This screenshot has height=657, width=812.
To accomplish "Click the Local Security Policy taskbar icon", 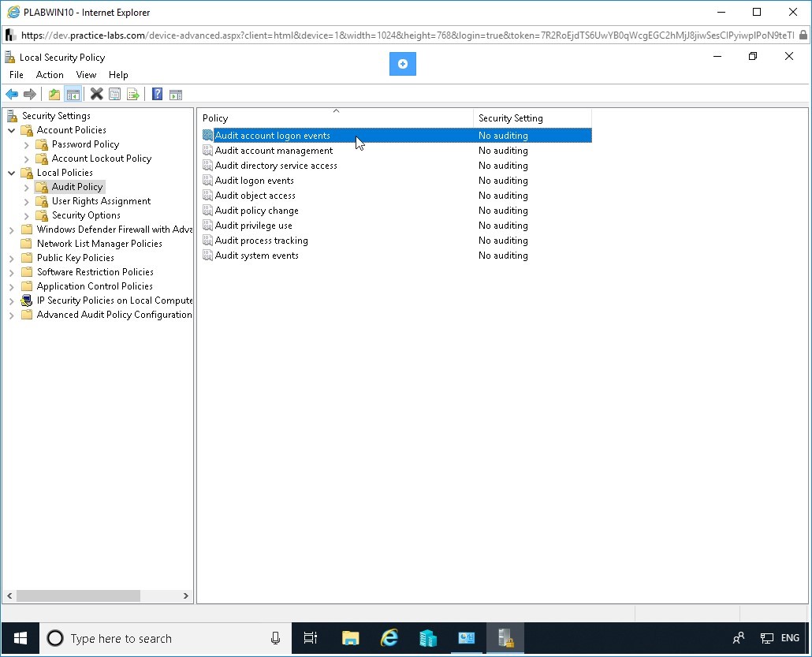I will point(505,638).
